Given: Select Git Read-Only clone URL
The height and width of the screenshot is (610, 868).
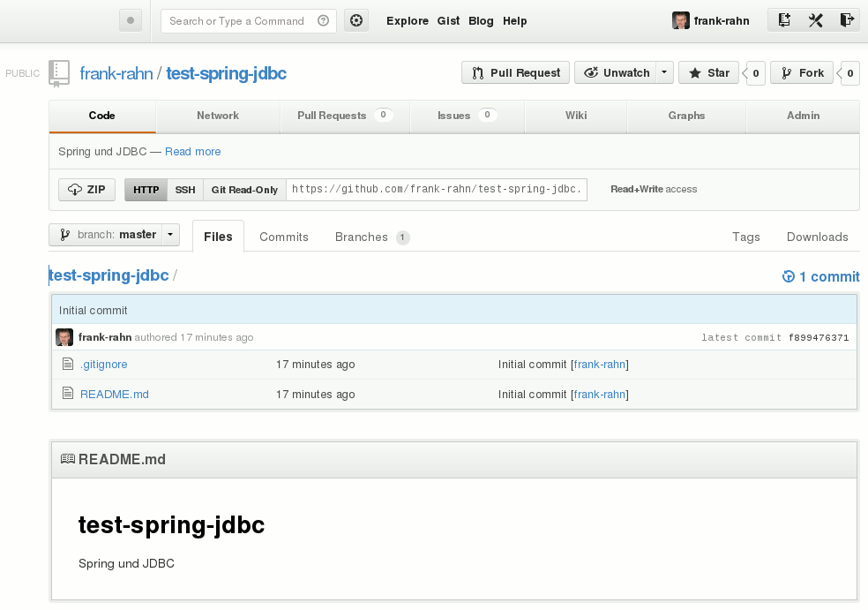Looking at the screenshot, I should pyautogui.click(x=244, y=190).
